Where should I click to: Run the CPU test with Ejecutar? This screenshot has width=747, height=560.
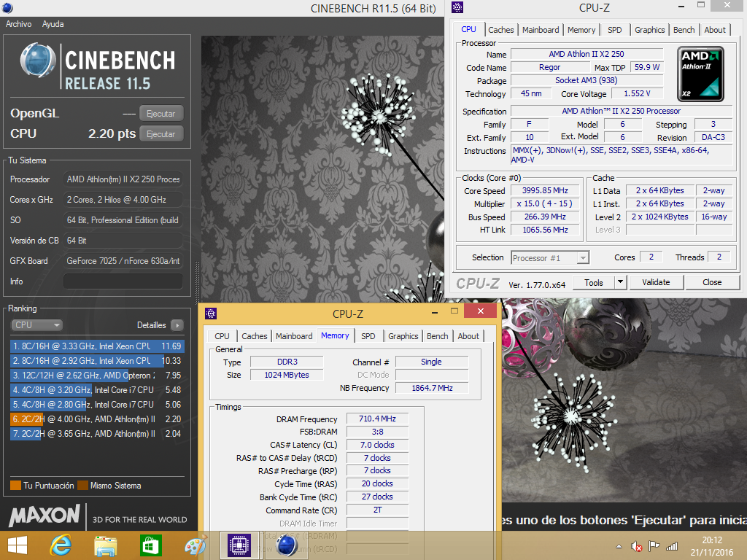pyautogui.click(x=161, y=134)
